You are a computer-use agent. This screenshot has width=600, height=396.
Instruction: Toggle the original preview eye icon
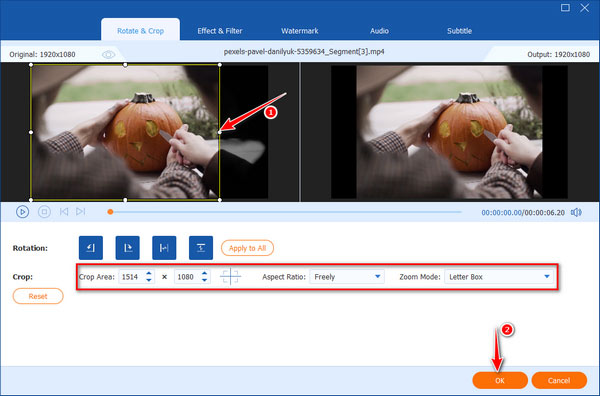tap(108, 55)
